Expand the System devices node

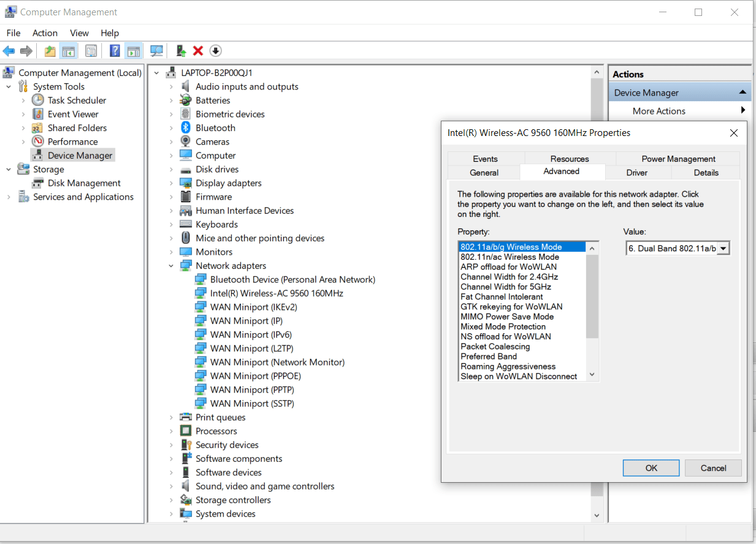(x=172, y=514)
